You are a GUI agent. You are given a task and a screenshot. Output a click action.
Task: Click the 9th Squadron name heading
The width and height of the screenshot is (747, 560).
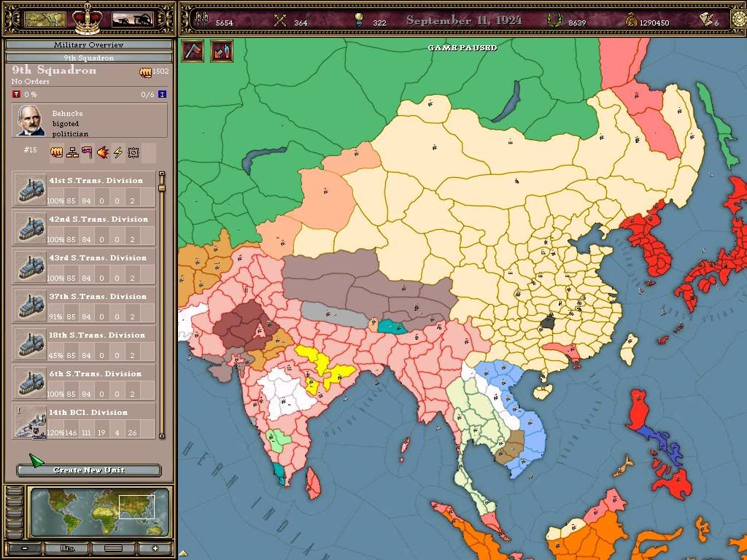(54, 70)
